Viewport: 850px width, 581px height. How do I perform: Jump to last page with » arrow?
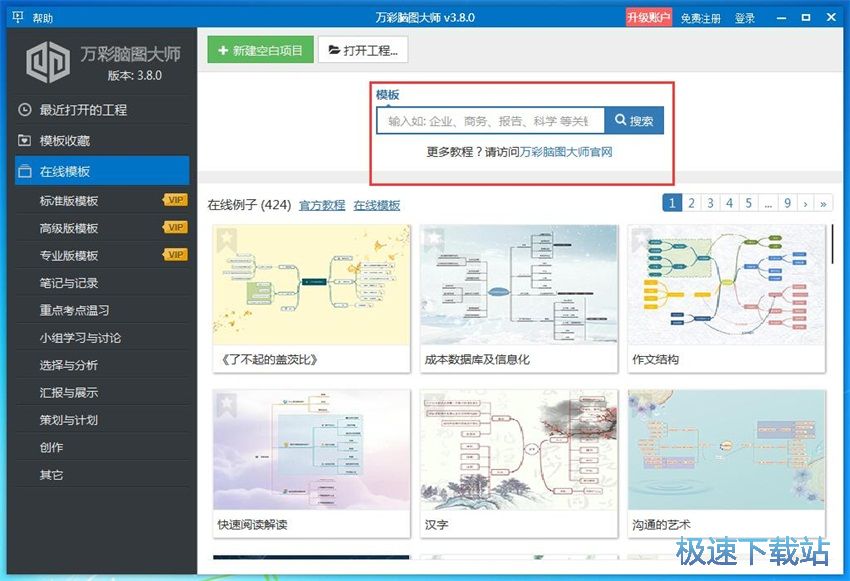pos(823,203)
